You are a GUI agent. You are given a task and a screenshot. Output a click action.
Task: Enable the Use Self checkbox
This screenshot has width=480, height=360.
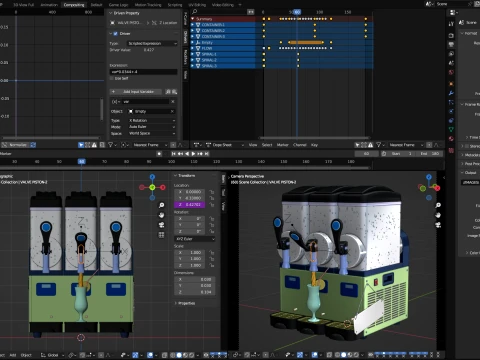pos(112,78)
